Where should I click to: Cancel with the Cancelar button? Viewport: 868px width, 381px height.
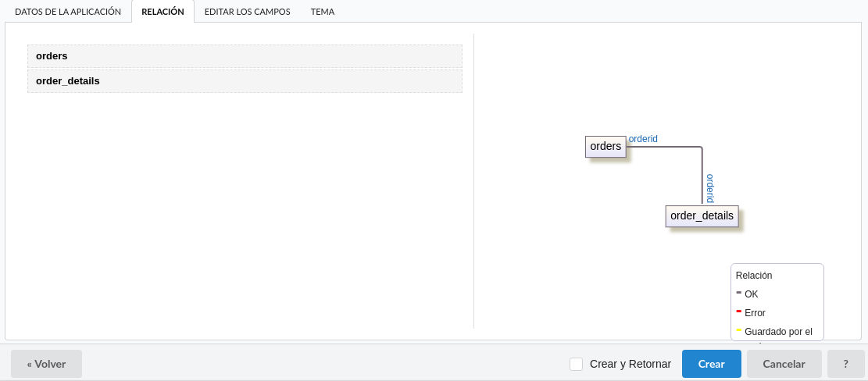point(784,364)
